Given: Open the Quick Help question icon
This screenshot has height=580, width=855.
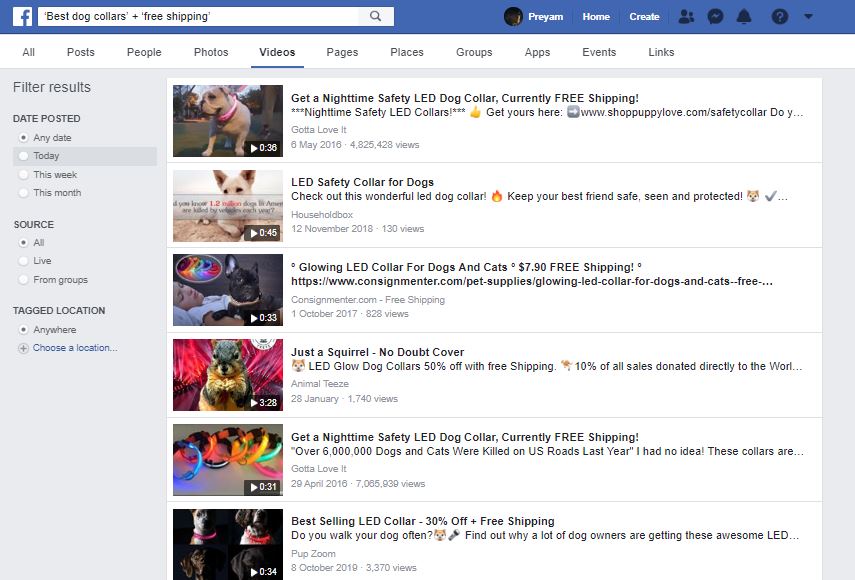Looking at the screenshot, I should click(x=780, y=17).
